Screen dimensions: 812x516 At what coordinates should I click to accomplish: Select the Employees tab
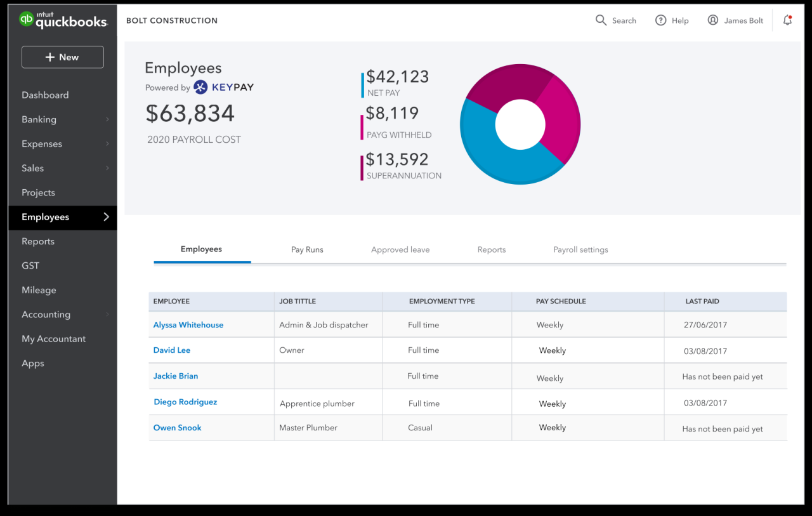point(201,249)
